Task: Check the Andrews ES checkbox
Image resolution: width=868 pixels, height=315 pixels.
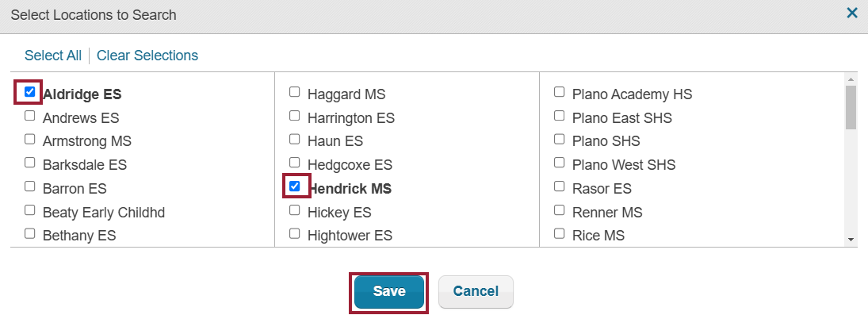Action: point(30,116)
